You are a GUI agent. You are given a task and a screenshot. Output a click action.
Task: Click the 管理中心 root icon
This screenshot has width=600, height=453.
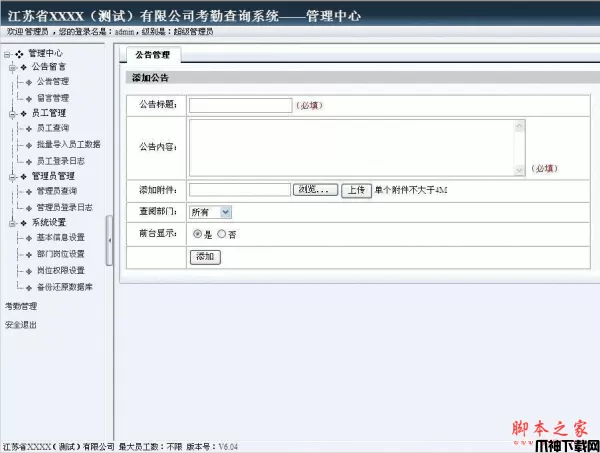(20, 54)
